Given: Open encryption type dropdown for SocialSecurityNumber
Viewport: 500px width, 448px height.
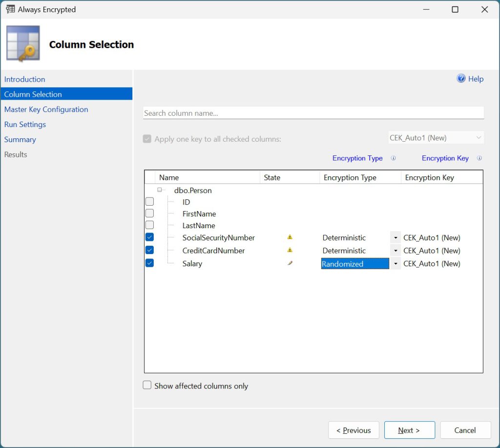Looking at the screenshot, I should click(x=395, y=238).
